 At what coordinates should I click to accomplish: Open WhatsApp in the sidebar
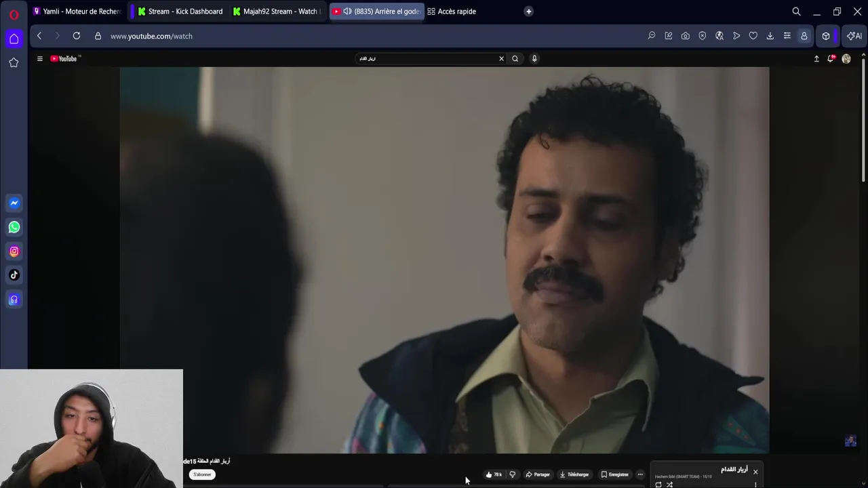tap(14, 227)
